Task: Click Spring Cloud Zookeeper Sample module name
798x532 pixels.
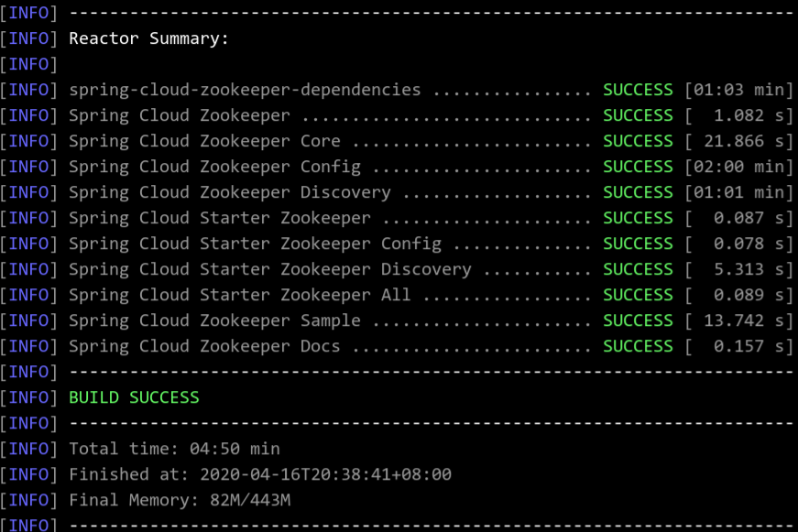Action: tap(214, 320)
